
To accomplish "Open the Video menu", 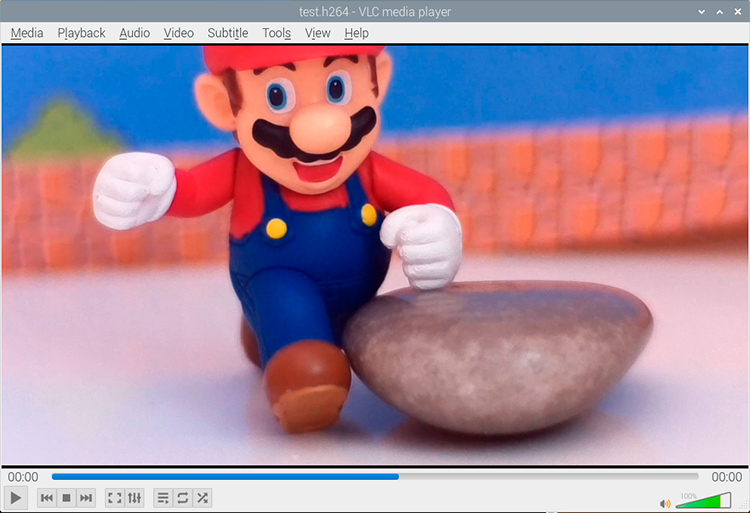I will click(178, 33).
